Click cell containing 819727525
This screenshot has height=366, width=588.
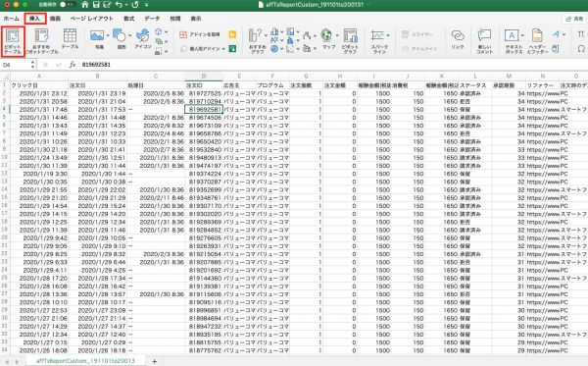pos(204,93)
